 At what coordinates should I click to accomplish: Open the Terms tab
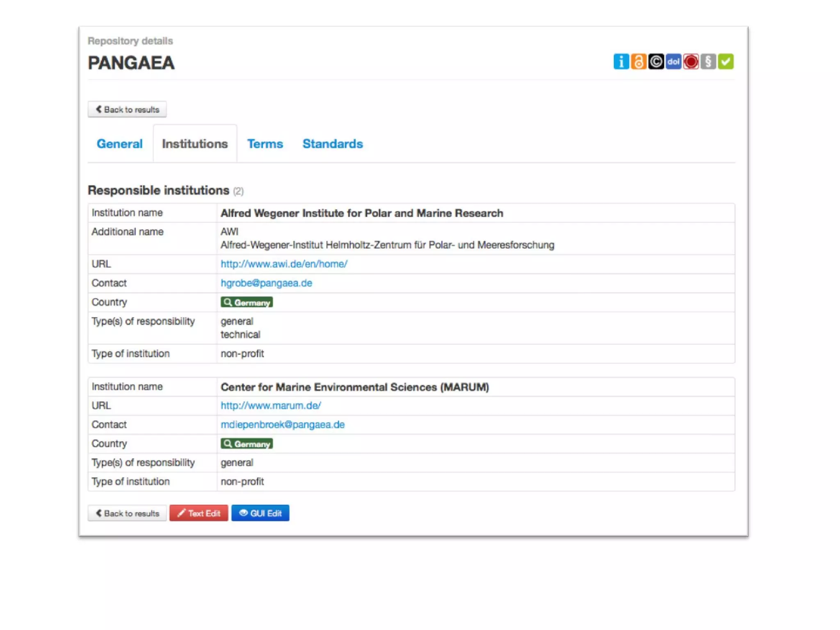tap(265, 144)
